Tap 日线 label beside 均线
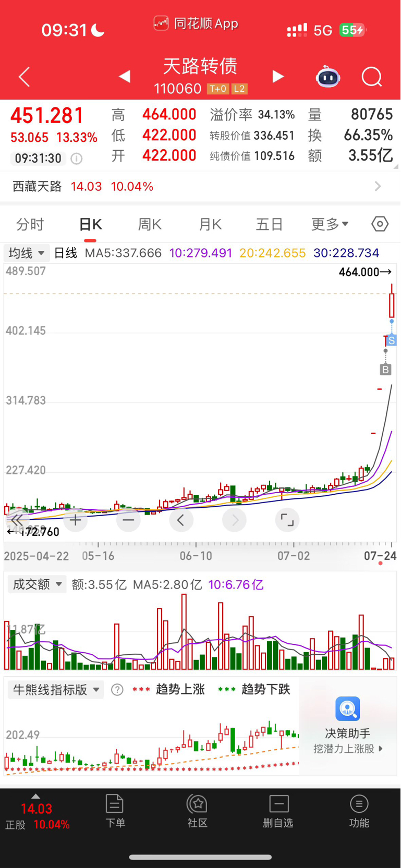 [66, 253]
